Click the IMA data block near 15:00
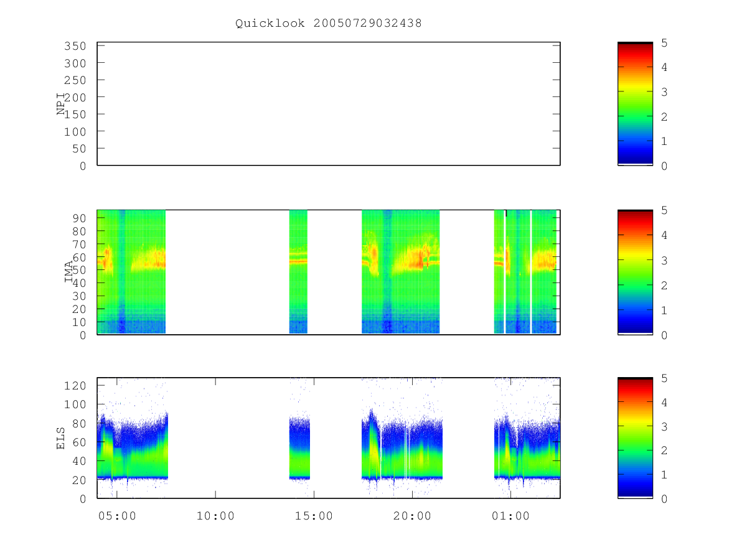The image size is (747, 560). point(298,272)
